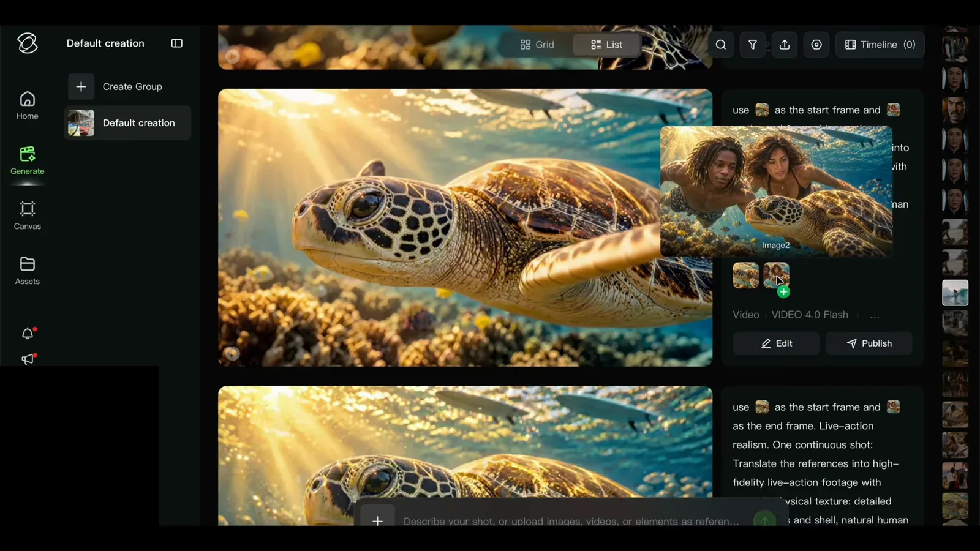This screenshot has height=551, width=980.
Task: Play the middle turtle video preview
Action: [x=232, y=353]
